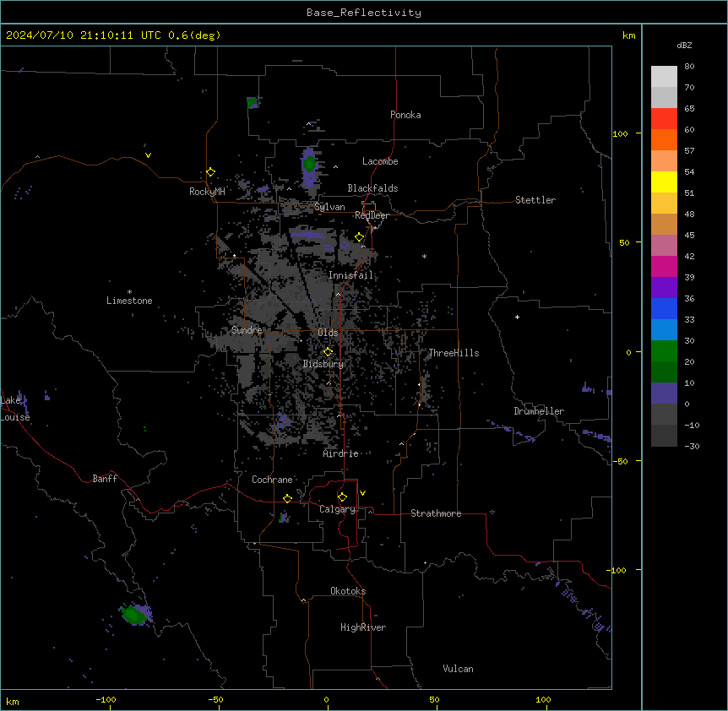Viewport: 728px width, 711px height.
Task: Click the Lacombe town label
Action: (380, 161)
